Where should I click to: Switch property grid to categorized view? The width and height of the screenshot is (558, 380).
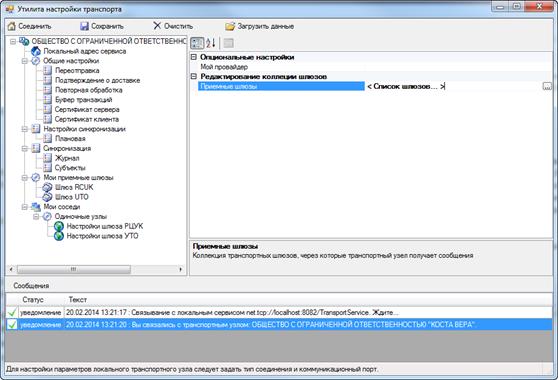(x=197, y=43)
